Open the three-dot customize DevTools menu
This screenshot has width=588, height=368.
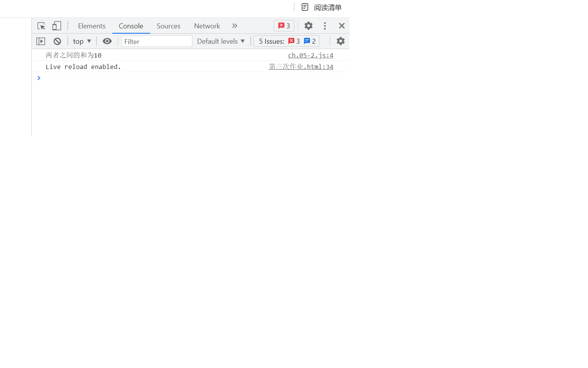(x=325, y=26)
